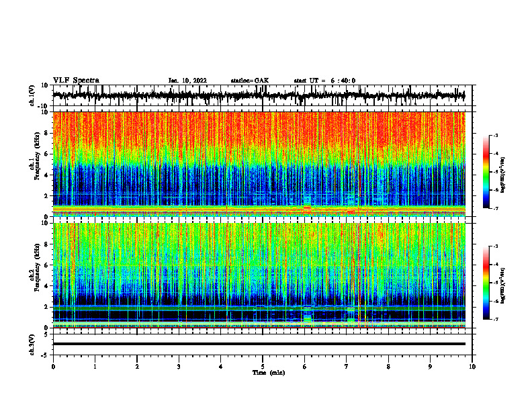Click the time axis tick label "0"

tap(53, 367)
